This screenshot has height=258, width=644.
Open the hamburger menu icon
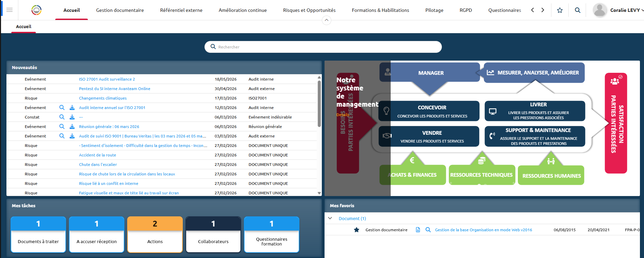coord(9,10)
